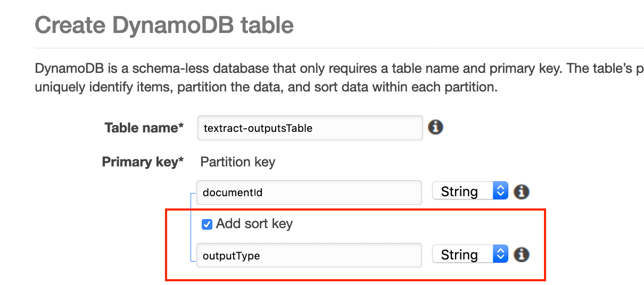Click blue arrows on outputType type selector

[500, 255]
